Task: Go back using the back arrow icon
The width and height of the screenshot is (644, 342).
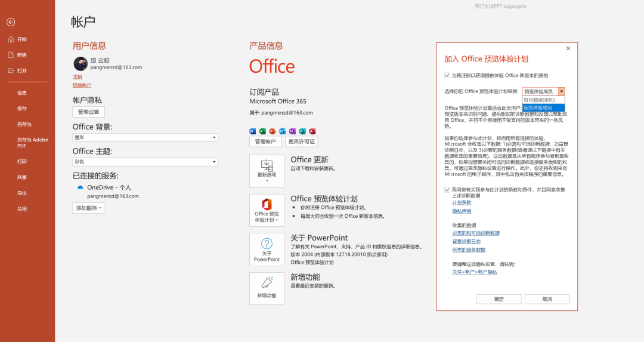Action: tap(11, 22)
